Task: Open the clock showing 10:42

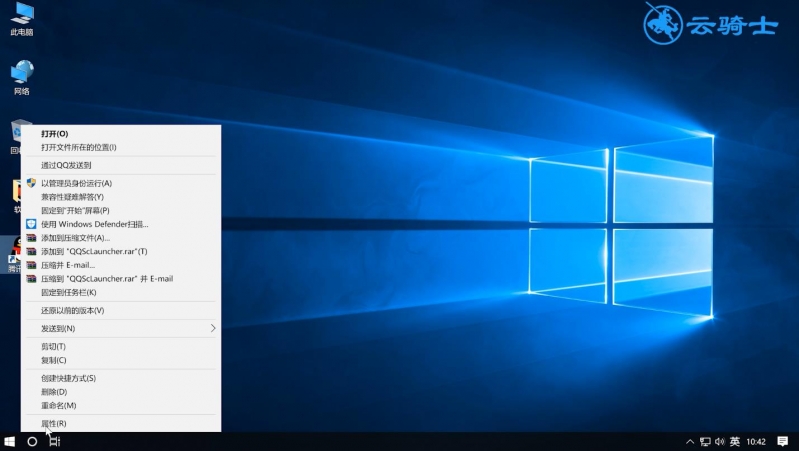Action: [756, 442]
